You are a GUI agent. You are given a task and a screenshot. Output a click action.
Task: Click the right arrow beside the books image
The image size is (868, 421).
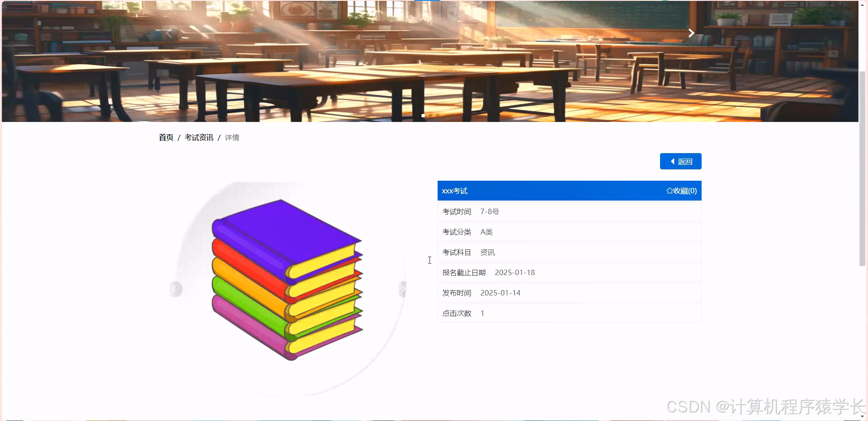point(403,289)
